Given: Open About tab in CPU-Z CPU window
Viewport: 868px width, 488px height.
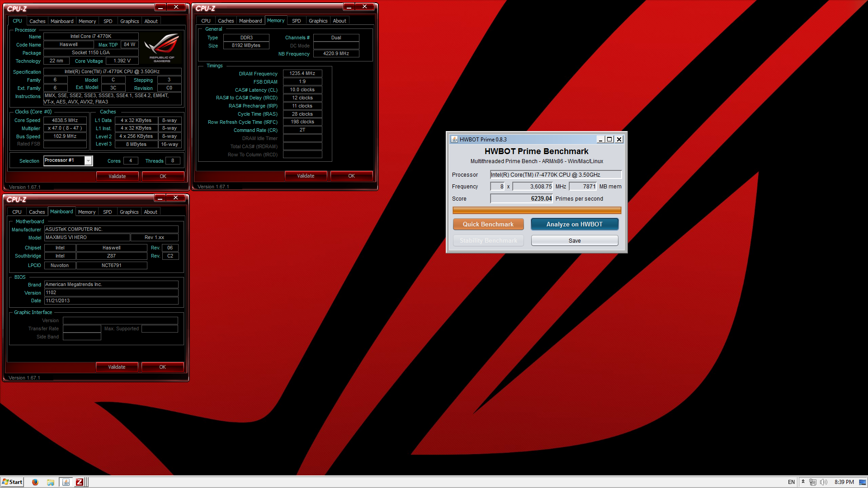Looking at the screenshot, I should point(151,21).
